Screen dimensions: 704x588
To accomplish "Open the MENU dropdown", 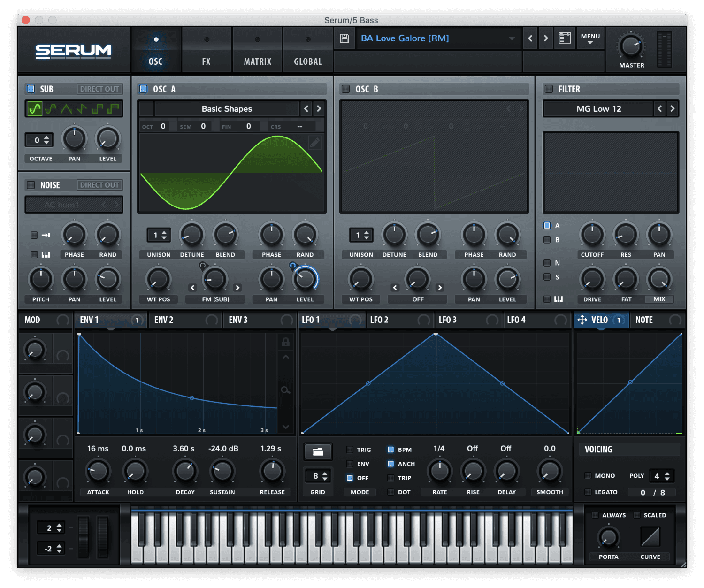I will 590,38.
